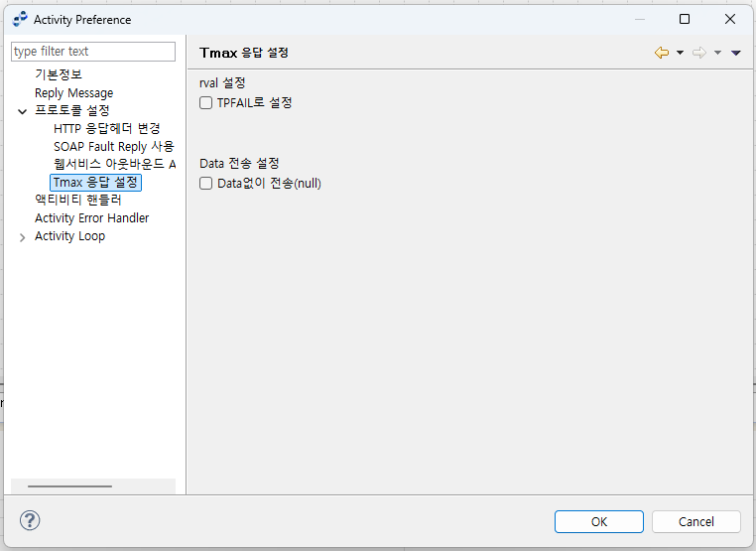Open the back history dropdown arrow

680,53
